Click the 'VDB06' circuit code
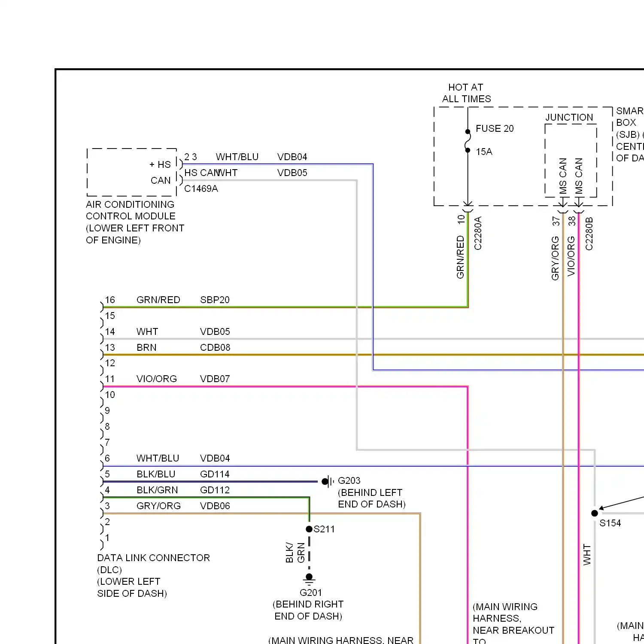The height and width of the screenshot is (644, 644). [215, 506]
